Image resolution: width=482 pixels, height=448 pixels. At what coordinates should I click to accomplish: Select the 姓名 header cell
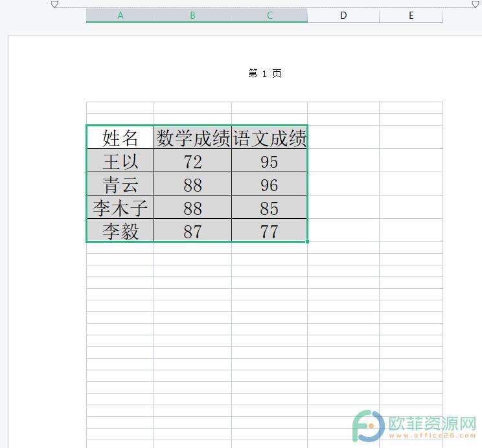(120, 137)
